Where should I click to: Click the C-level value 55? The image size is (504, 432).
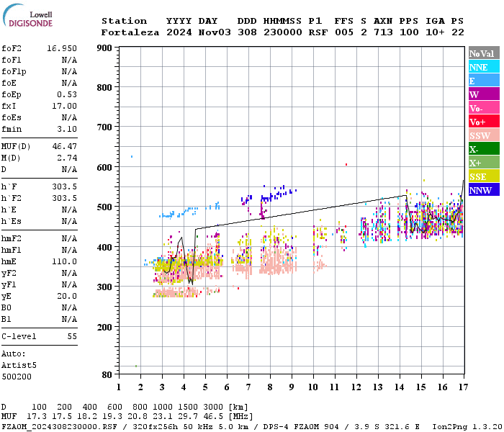[x=72, y=336]
